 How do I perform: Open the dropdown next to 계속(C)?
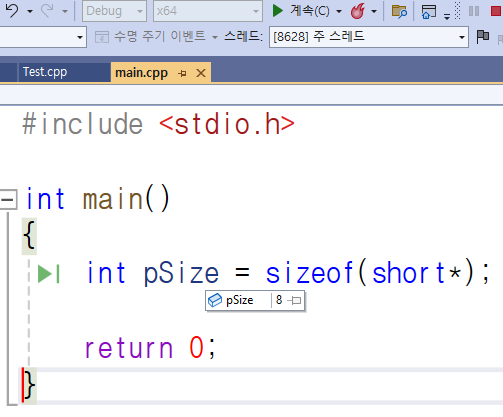coord(339,12)
